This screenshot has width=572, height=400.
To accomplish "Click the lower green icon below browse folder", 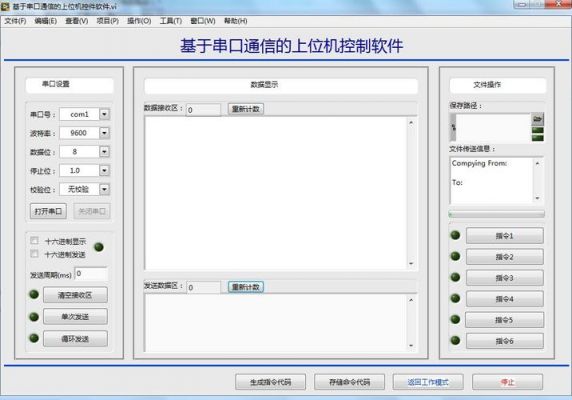I will point(538,138).
